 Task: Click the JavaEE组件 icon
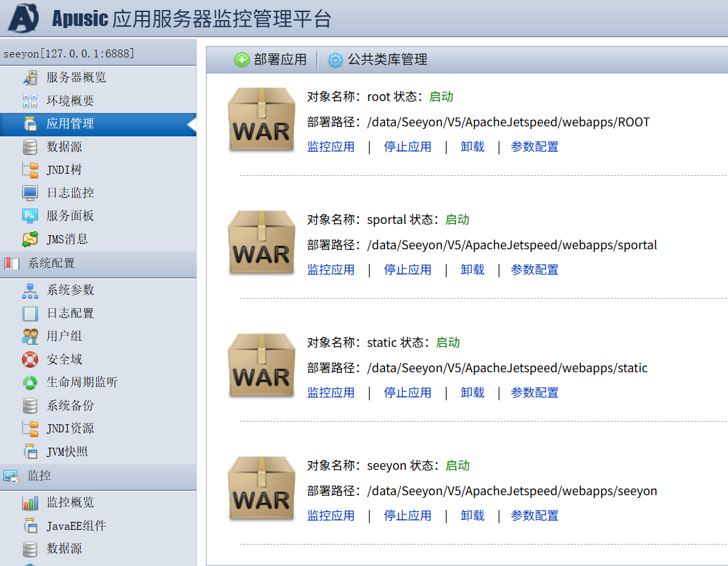[x=30, y=526]
